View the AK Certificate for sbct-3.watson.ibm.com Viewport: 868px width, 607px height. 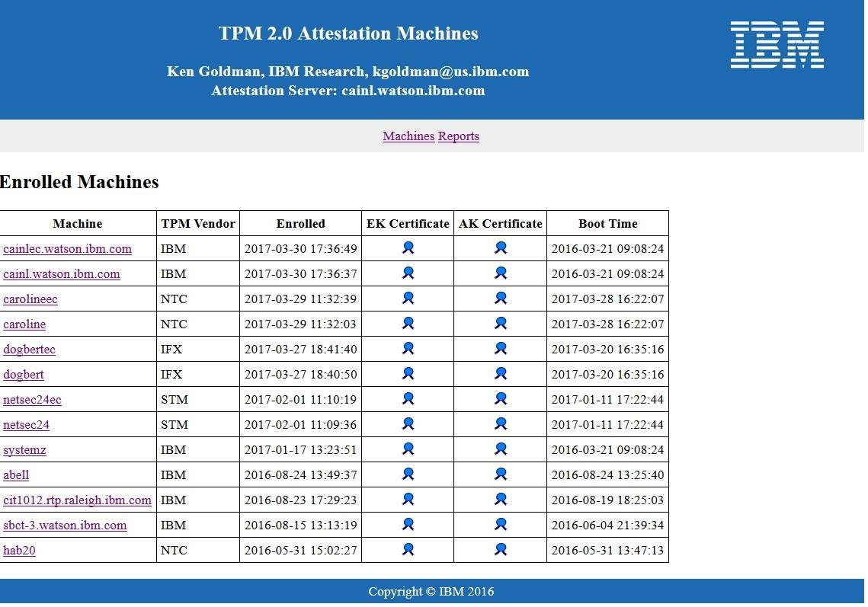coord(500,524)
